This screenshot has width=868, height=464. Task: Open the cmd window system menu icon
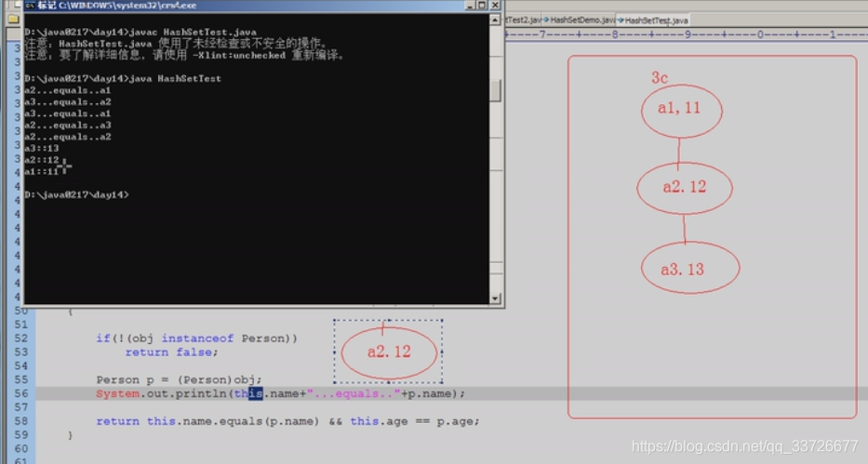(x=30, y=5)
